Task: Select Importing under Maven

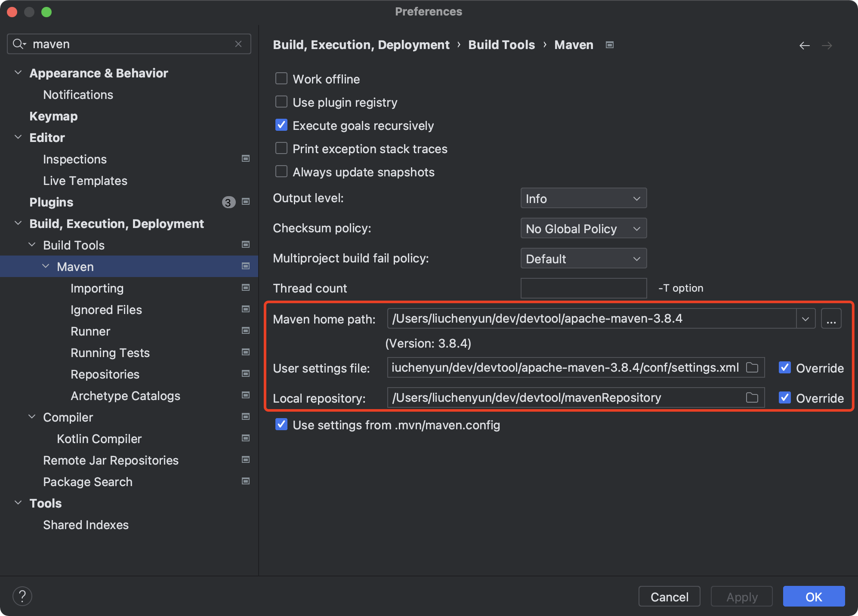Action: pyautogui.click(x=97, y=288)
